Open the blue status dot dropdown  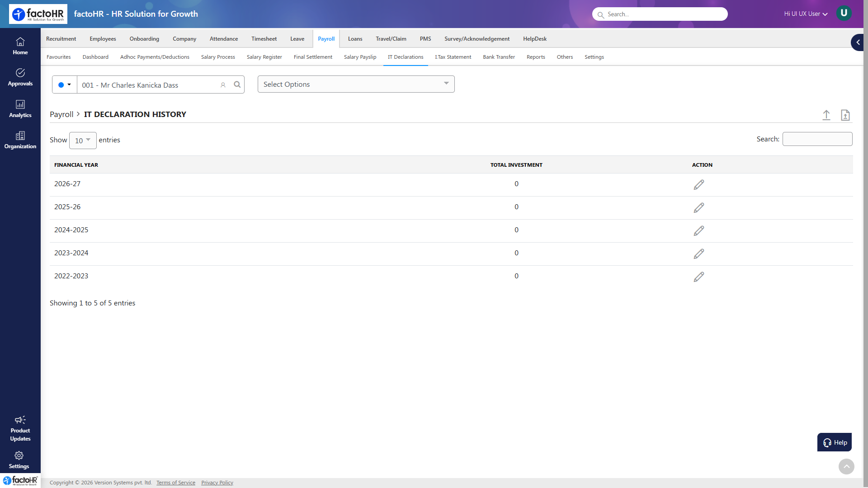(65, 84)
